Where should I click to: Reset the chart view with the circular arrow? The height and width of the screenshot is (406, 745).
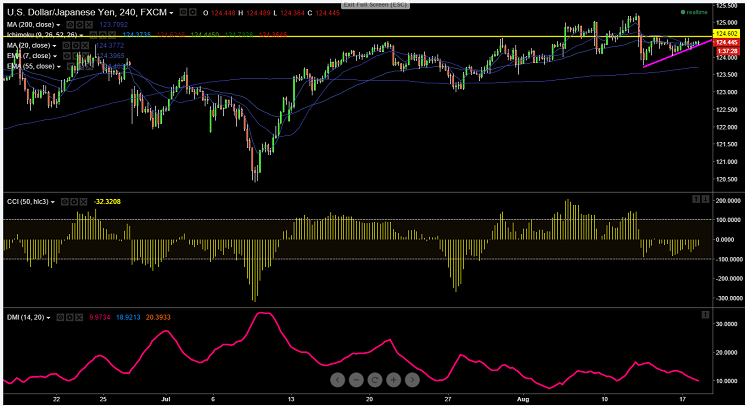(x=374, y=380)
